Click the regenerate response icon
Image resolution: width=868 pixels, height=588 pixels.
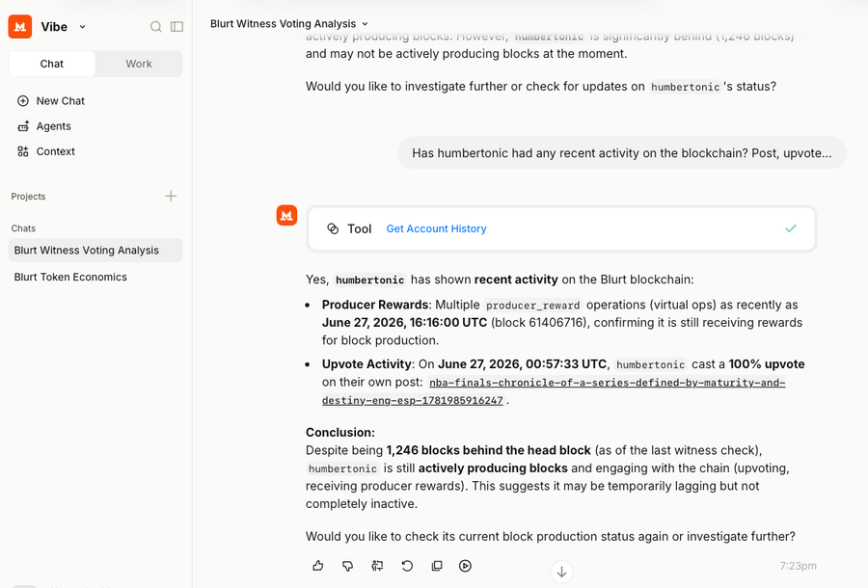[x=407, y=565]
